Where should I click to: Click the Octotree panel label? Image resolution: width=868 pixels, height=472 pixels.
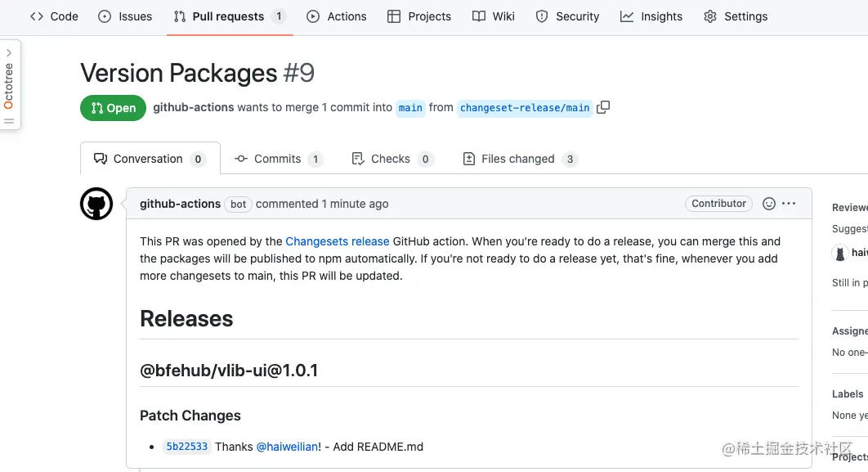(8, 86)
